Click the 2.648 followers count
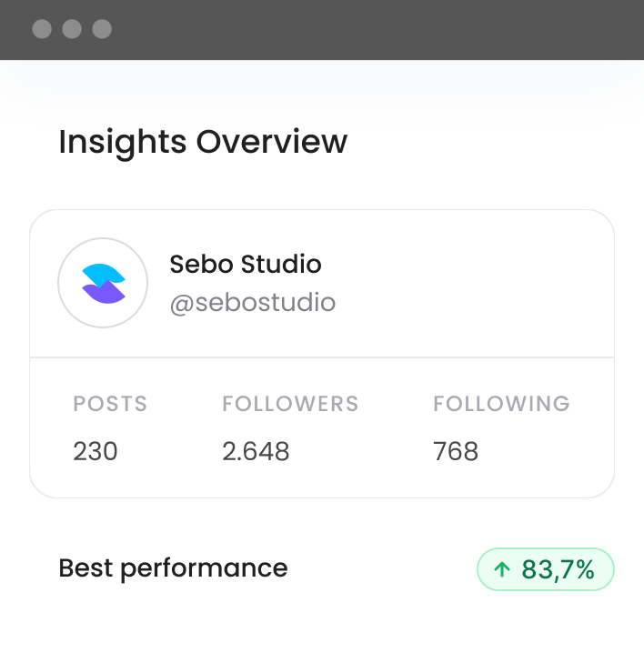The width and height of the screenshot is (644, 653). [256, 451]
